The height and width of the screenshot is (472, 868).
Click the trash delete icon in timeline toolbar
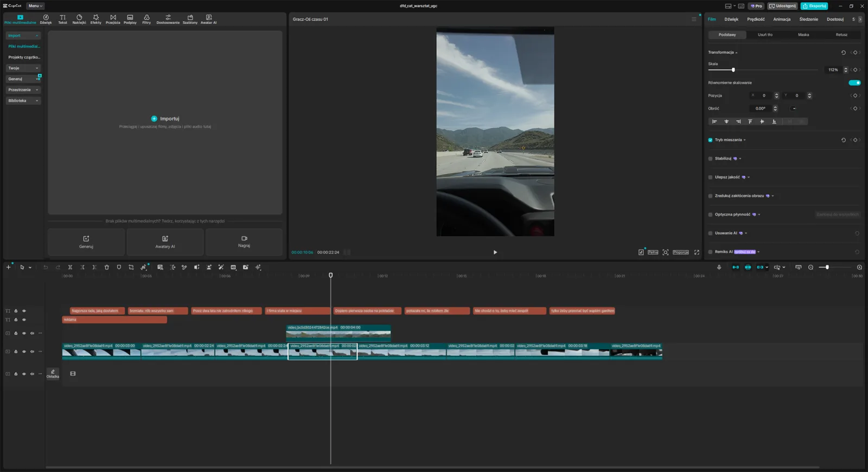tap(107, 267)
